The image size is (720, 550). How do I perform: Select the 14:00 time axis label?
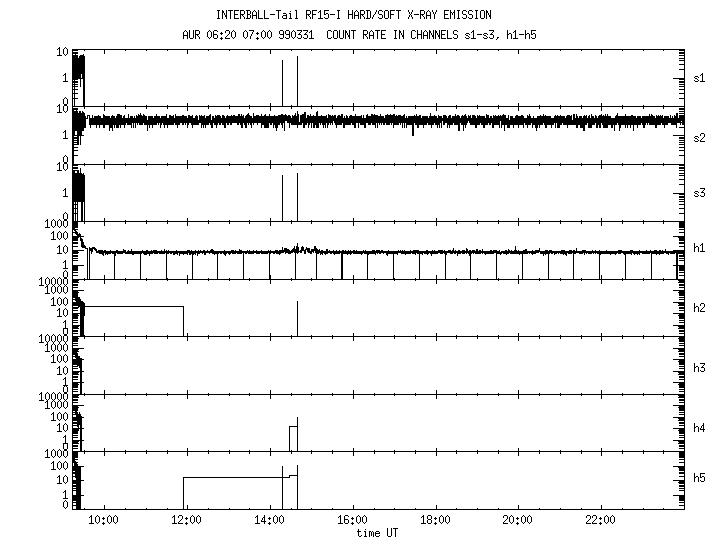pyautogui.click(x=268, y=520)
